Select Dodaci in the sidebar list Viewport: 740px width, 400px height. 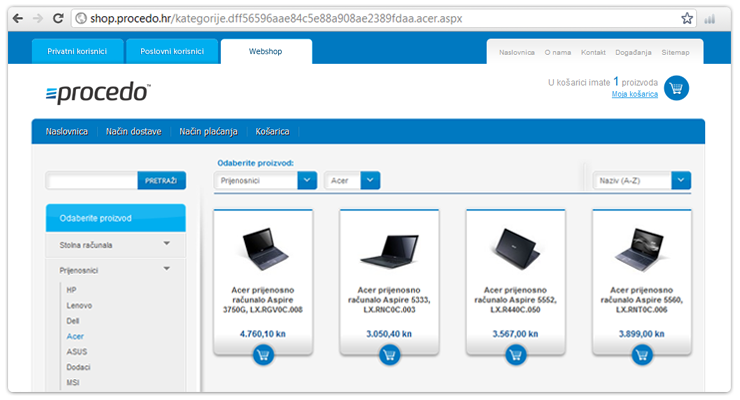78,367
